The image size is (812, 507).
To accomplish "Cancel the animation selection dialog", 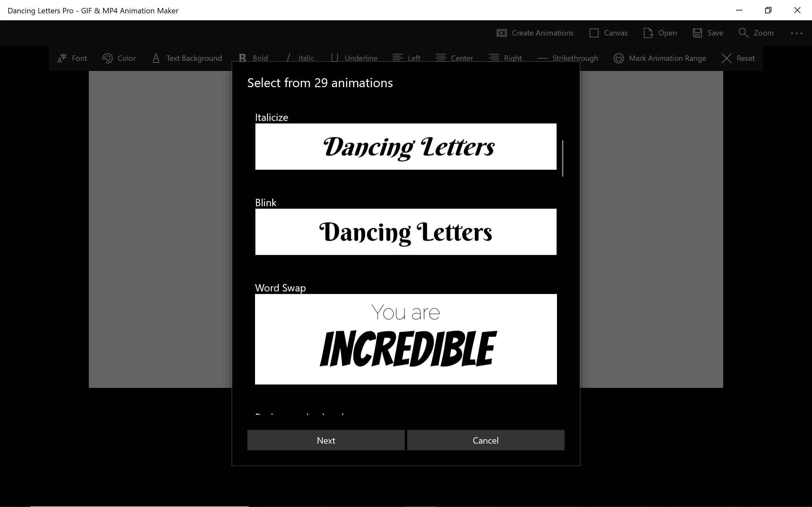I will coord(486,440).
